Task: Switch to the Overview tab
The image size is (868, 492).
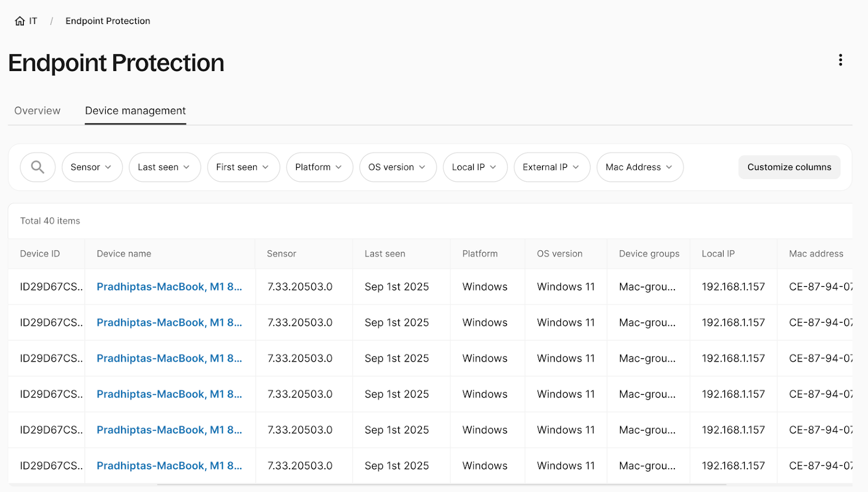Action: click(x=37, y=111)
